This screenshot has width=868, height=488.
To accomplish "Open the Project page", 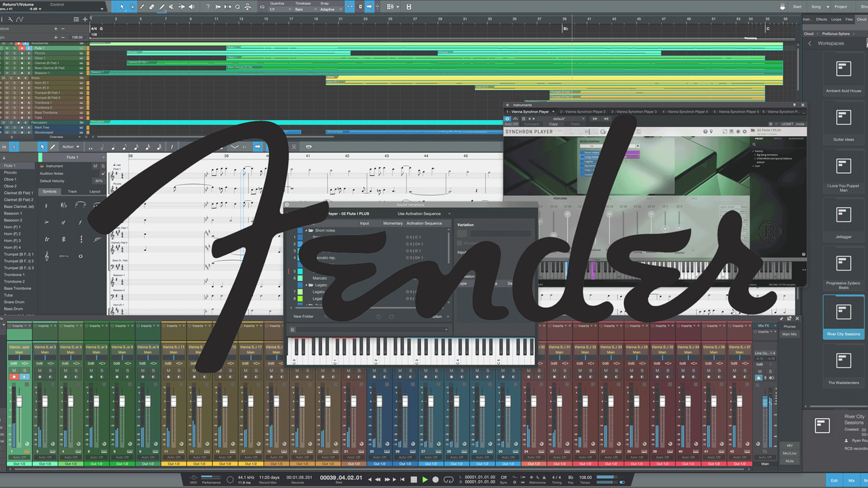I will pyautogui.click(x=841, y=7).
